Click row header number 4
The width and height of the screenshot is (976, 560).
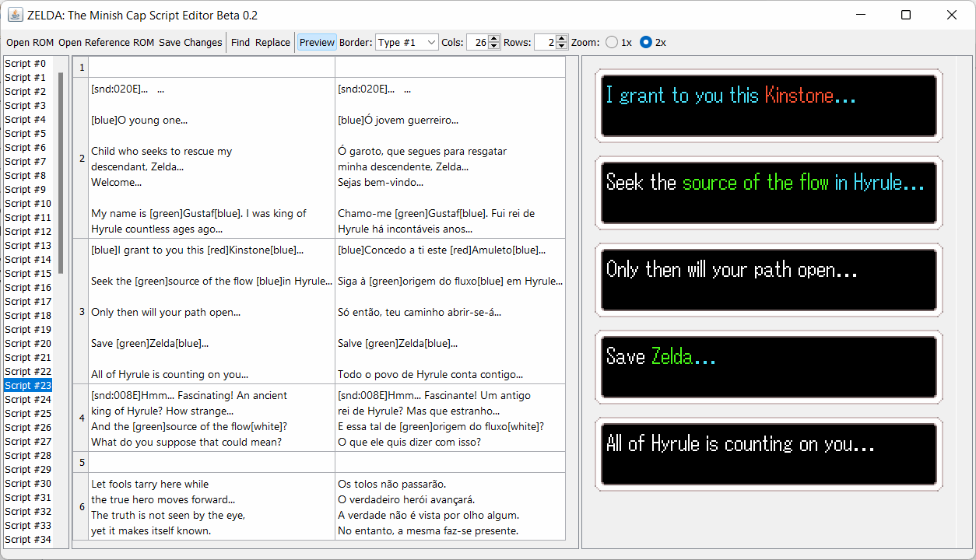83,418
